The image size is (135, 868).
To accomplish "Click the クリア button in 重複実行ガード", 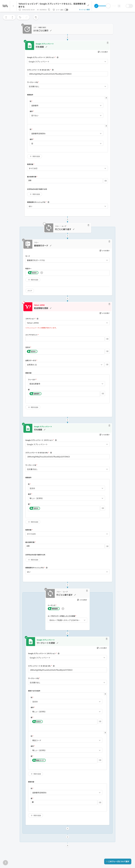I will point(30,290).
